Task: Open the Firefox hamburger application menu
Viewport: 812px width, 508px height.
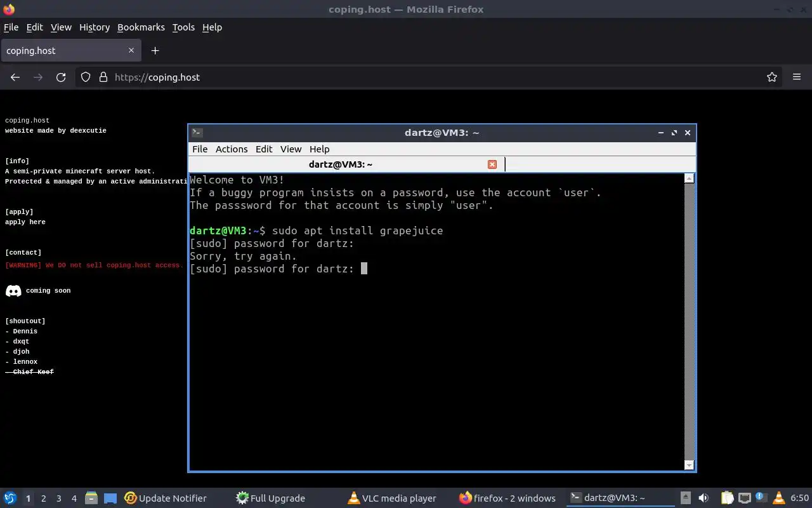Action: point(797,77)
